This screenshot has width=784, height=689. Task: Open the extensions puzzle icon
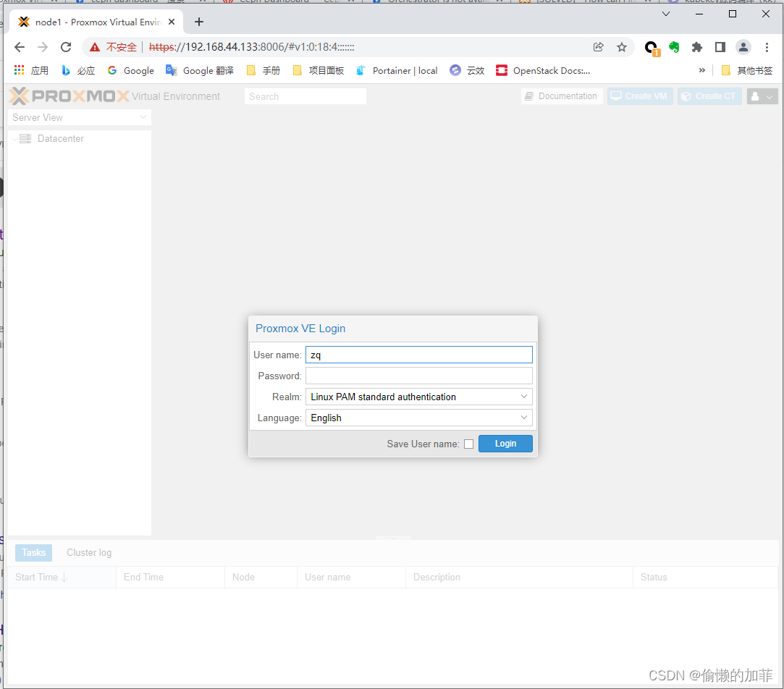tap(697, 47)
